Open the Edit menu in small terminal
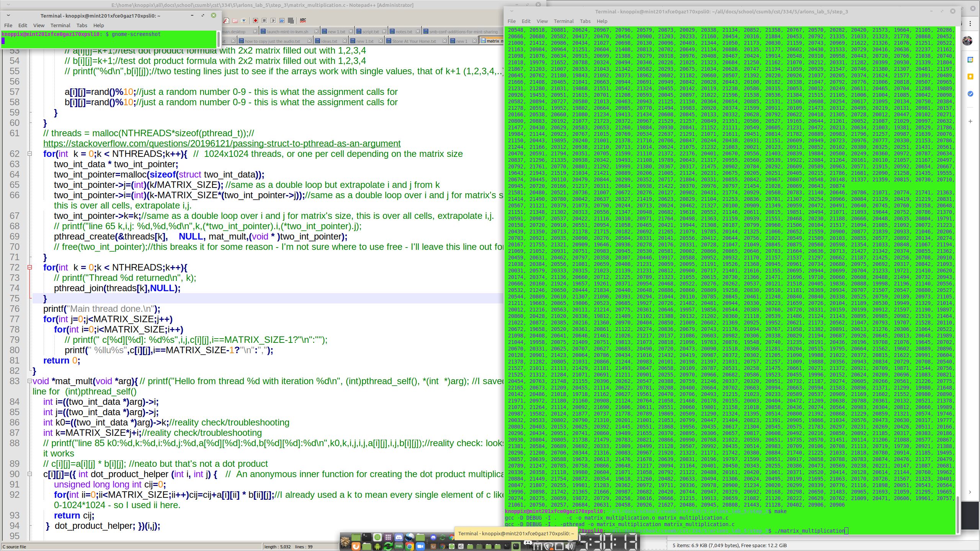Viewport: 980px width, 551px height. click(x=23, y=25)
